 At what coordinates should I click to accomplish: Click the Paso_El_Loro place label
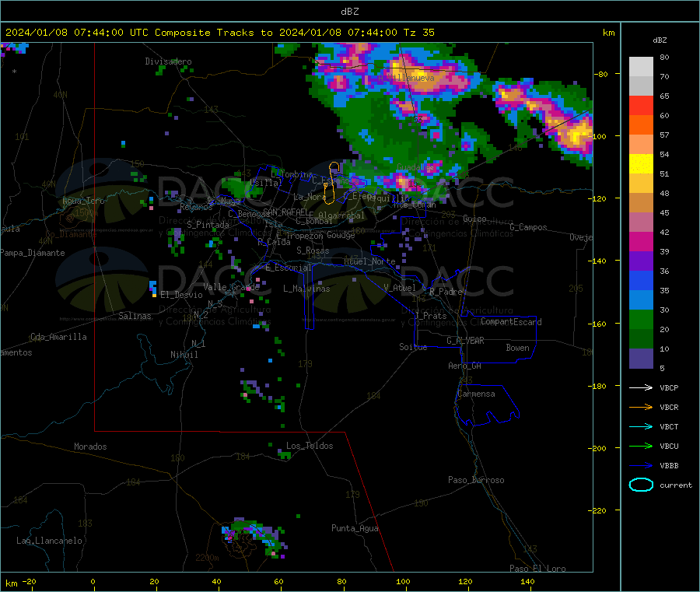pyautogui.click(x=537, y=569)
